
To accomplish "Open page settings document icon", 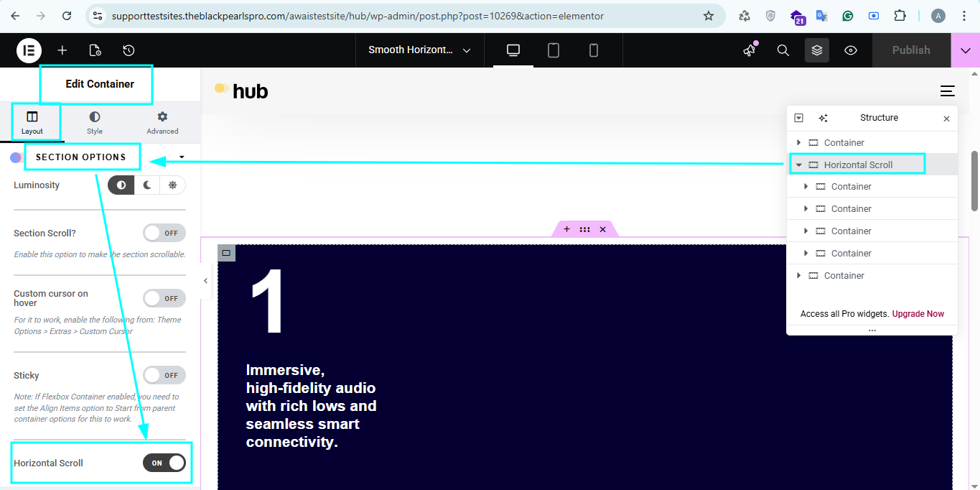I will pyautogui.click(x=95, y=50).
